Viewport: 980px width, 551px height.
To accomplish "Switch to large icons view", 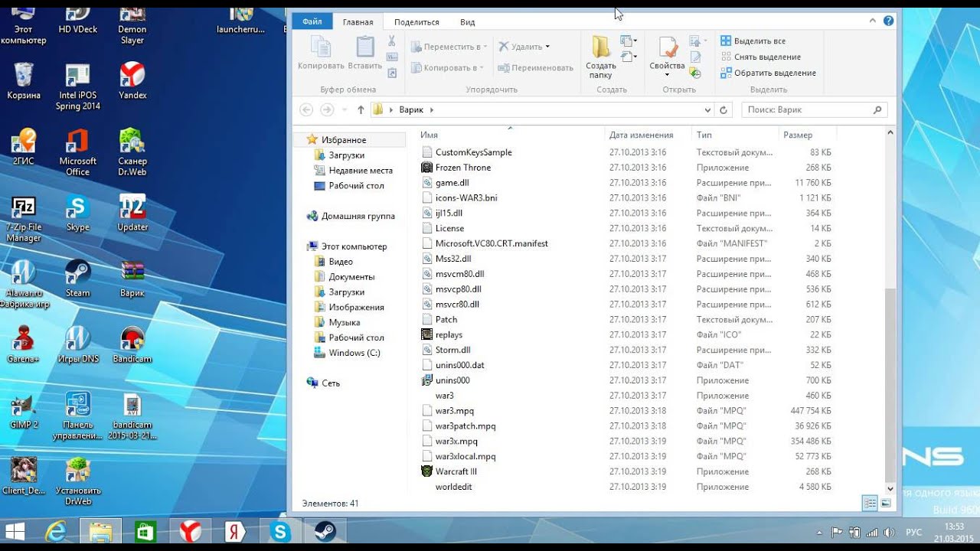I will coord(886,503).
